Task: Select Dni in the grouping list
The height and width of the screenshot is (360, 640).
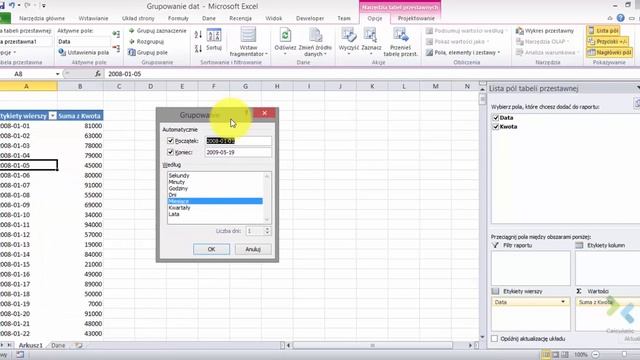Action: (x=215, y=195)
